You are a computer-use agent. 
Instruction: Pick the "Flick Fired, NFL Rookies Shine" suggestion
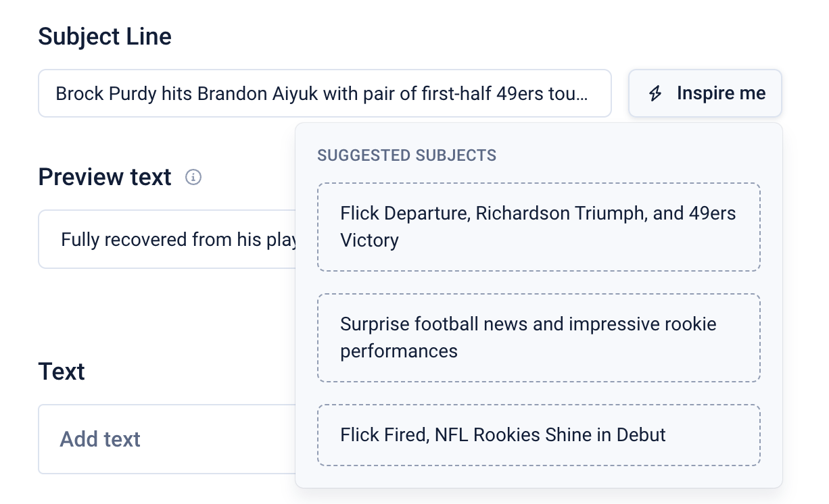tap(538, 434)
